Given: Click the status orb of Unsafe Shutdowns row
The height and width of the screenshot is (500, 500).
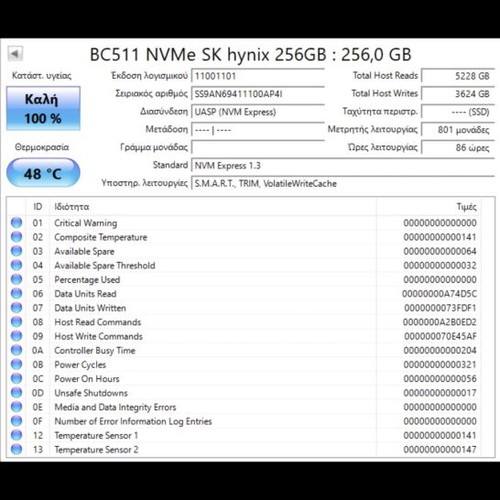Looking at the screenshot, I should (x=16, y=393).
